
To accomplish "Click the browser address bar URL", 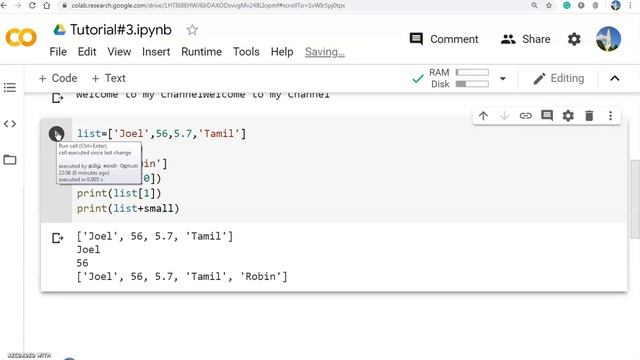I will point(208,5).
